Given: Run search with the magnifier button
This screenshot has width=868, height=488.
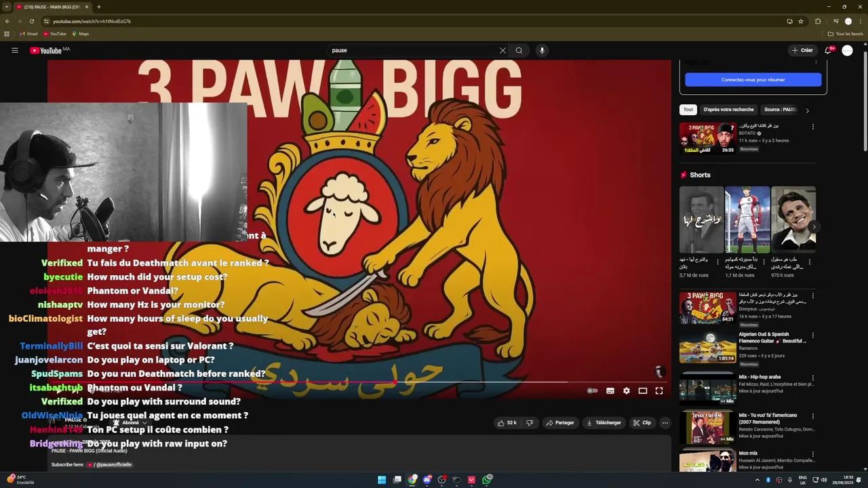Looking at the screenshot, I should pyautogui.click(x=519, y=50).
